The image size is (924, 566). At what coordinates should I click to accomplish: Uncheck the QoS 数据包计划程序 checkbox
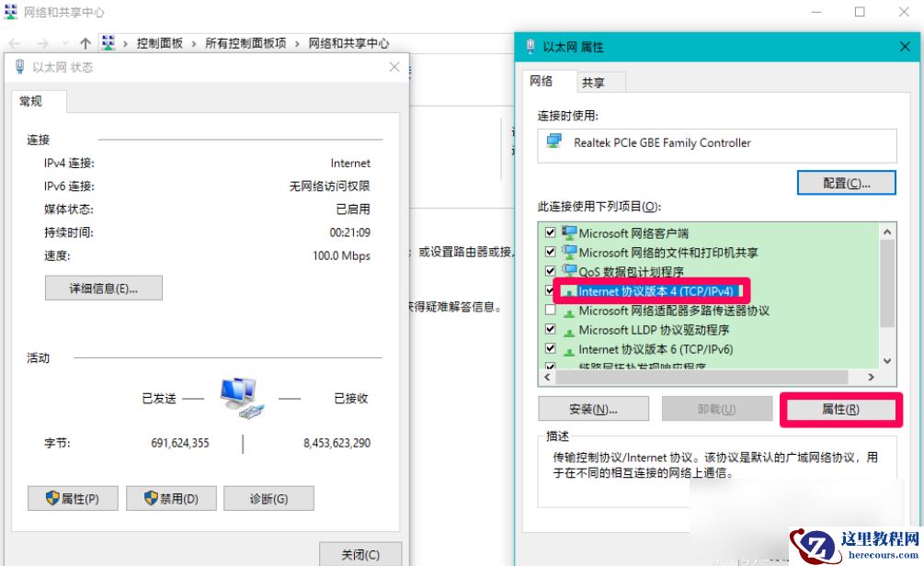(550, 270)
